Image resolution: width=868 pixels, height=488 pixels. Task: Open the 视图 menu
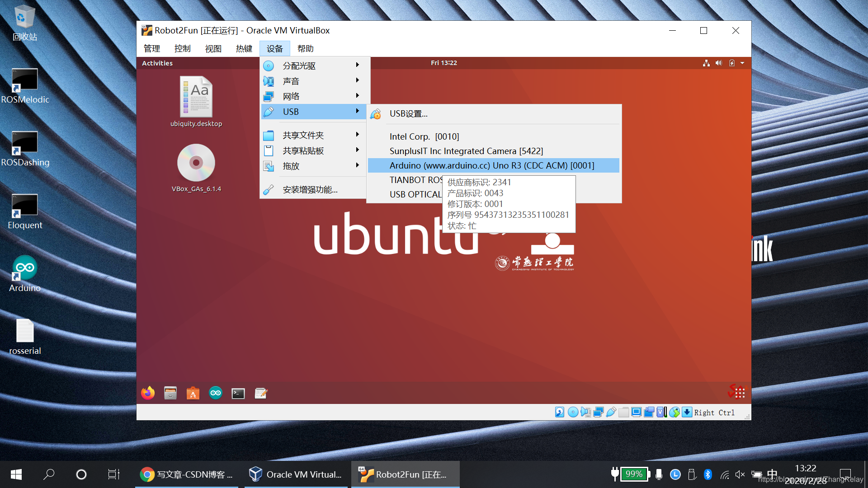tap(213, 48)
